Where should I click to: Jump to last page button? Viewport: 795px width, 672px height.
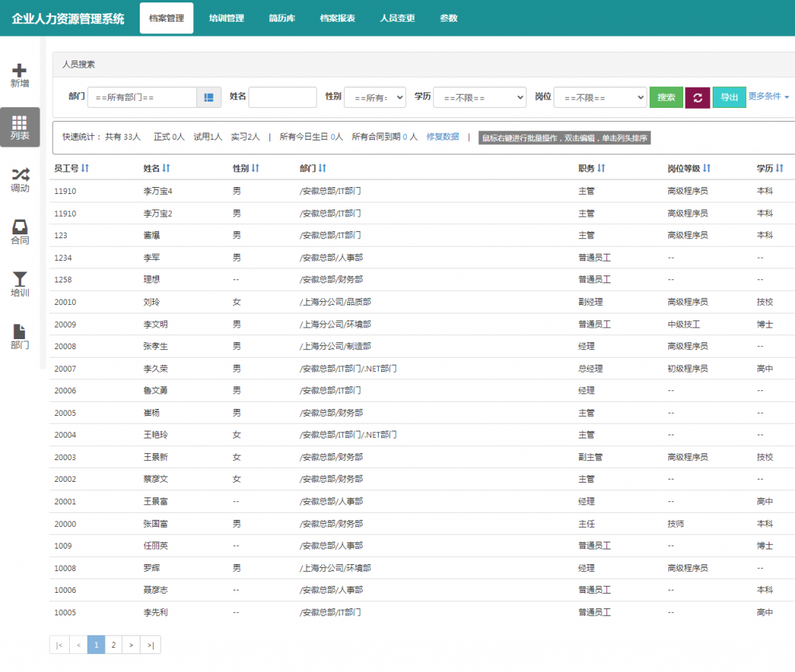(x=150, y=645)
